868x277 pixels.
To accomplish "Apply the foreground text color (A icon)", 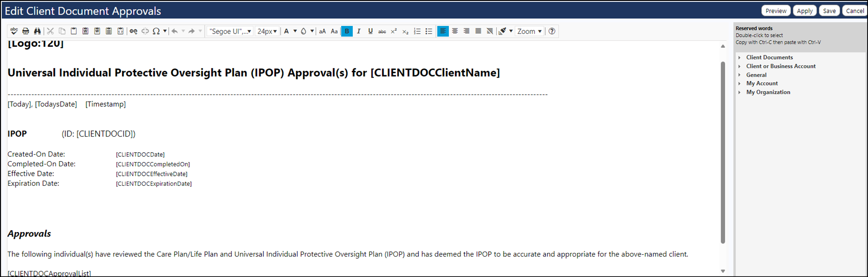I will (287, 31).
